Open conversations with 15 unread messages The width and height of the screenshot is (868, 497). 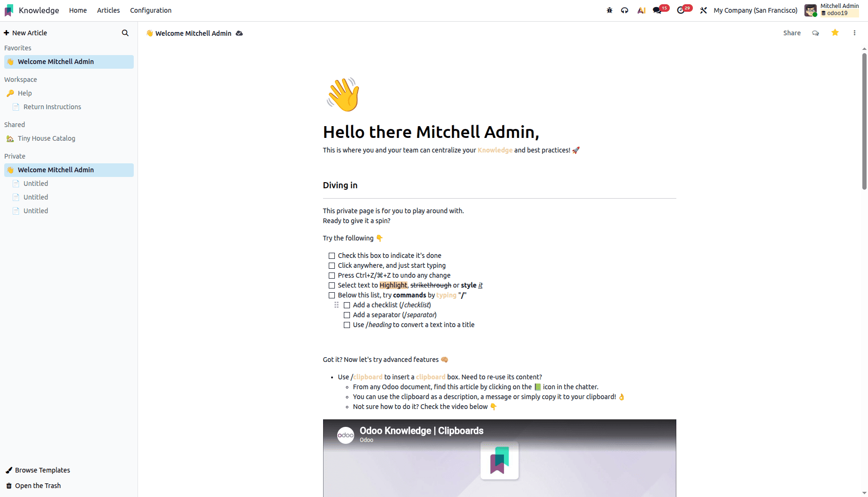[x=660, y=10]
